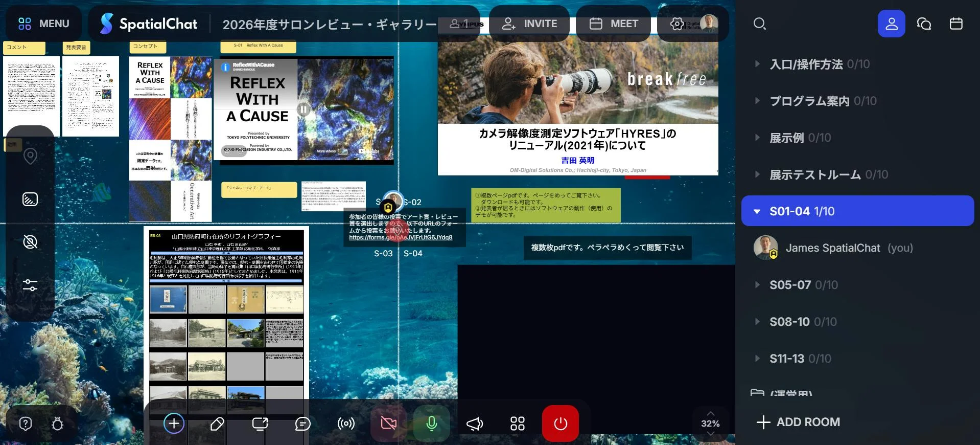Increase zoom with the up chevron above 32%
980x445 pixels.
(710, 413)
